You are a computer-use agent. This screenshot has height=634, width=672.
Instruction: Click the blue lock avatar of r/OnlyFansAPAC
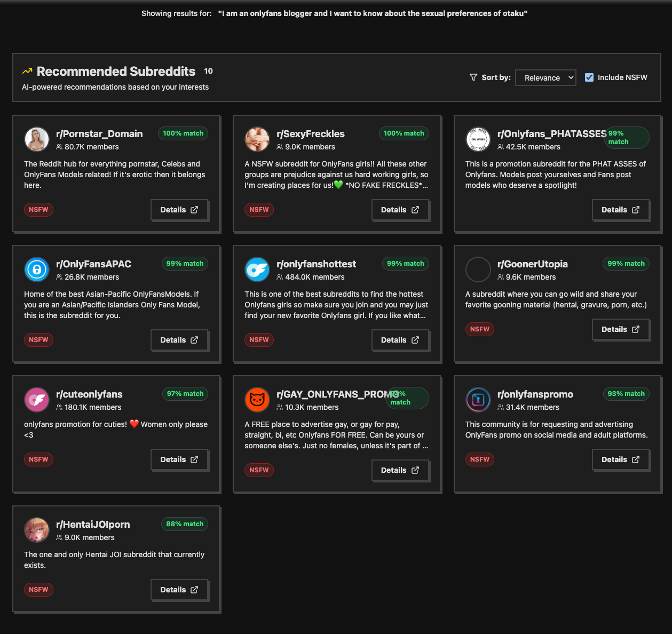37,270
